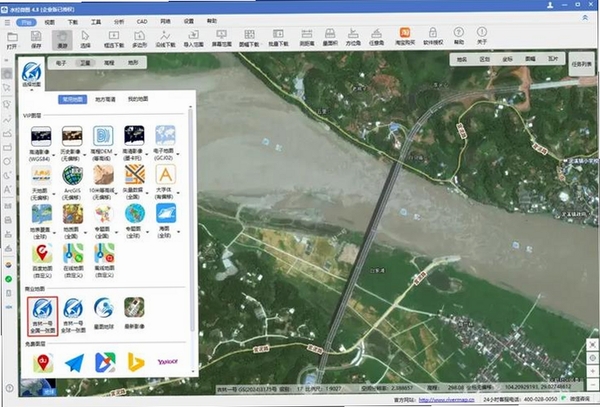This screenshot has height=407, width=600.
Task: Choose the 多边形 polygon download icon
Action: [x=139, y=39]
